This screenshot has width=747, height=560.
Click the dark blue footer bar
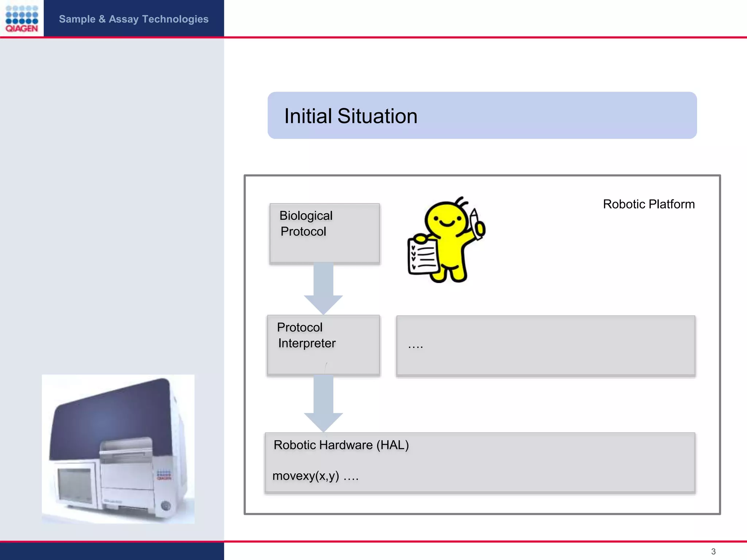point(112,551)
